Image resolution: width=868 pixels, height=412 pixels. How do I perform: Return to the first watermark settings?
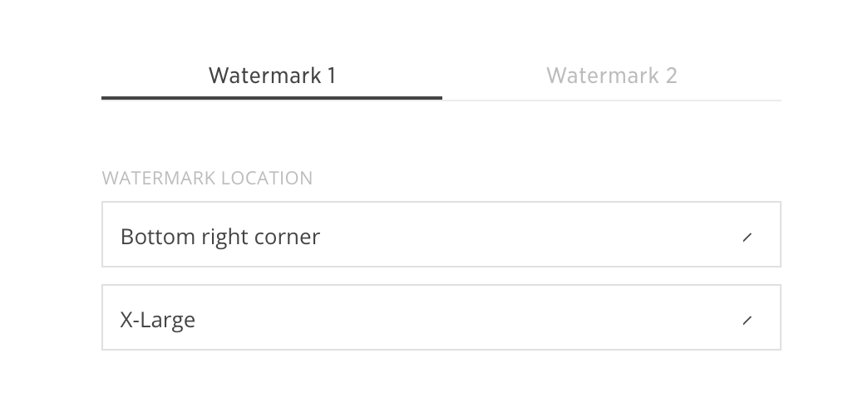272,76
